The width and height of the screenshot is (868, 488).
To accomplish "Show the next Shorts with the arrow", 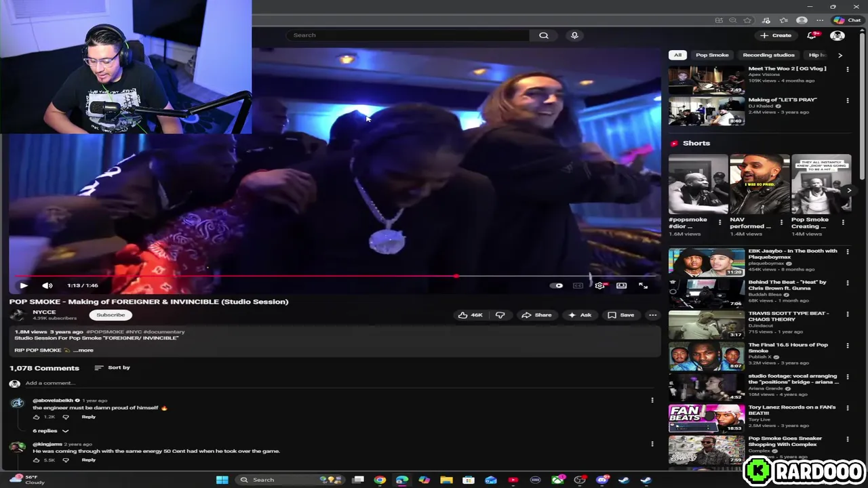I will 848,190.
